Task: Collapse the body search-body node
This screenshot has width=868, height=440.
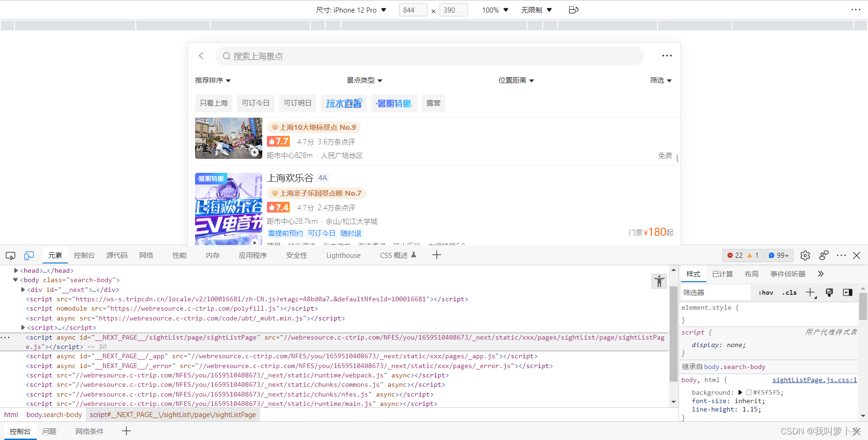Action: [x=15, y=280]
